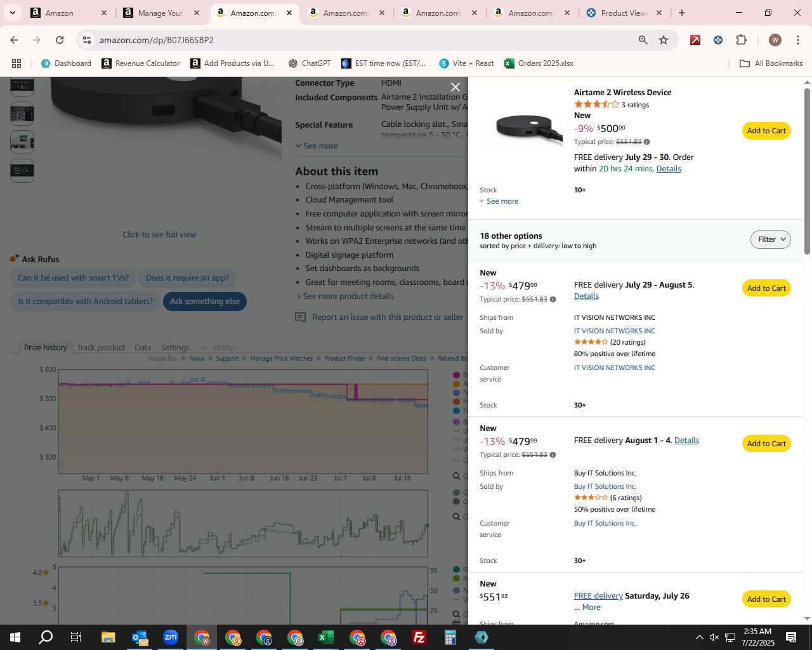This screenshot has height=650, width=812.
Task: Click to see full view of image
Action: [159, 235]
